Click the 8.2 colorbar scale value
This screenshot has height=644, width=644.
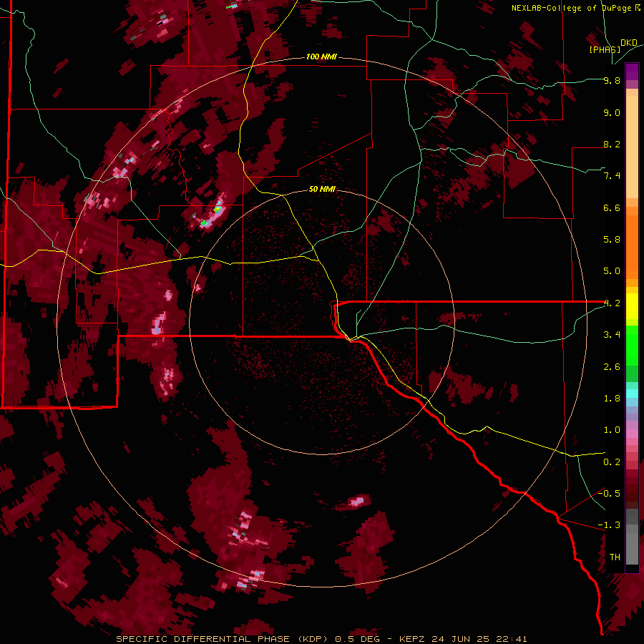[x=612, y=144]
